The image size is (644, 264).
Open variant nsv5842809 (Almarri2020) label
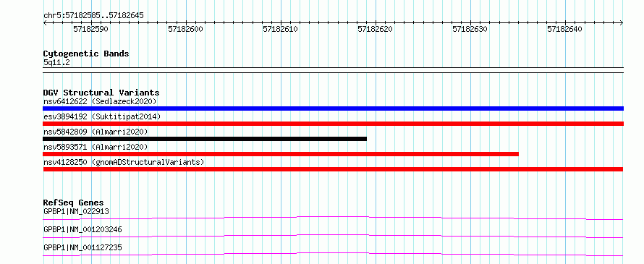(96, 132)
